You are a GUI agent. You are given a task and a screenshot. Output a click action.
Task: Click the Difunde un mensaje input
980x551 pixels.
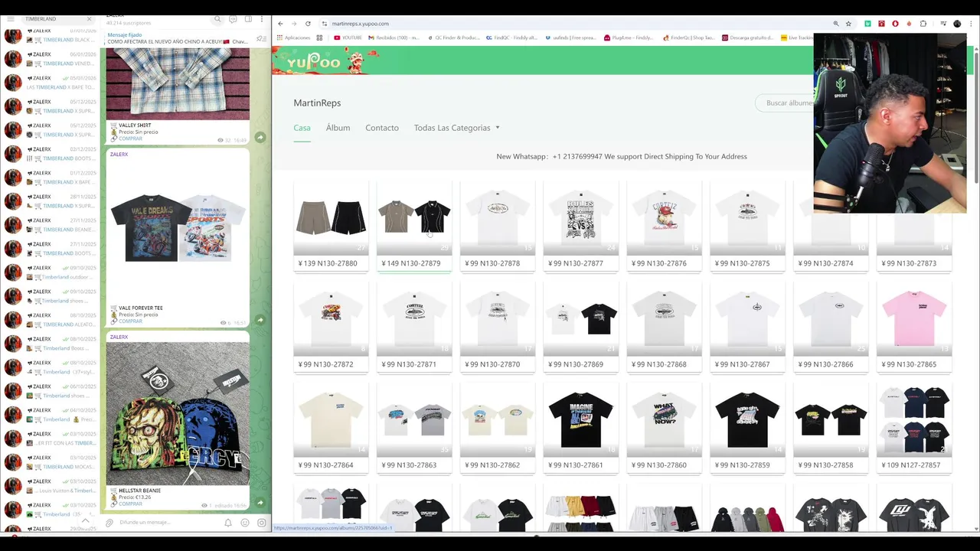pos(168,523)
